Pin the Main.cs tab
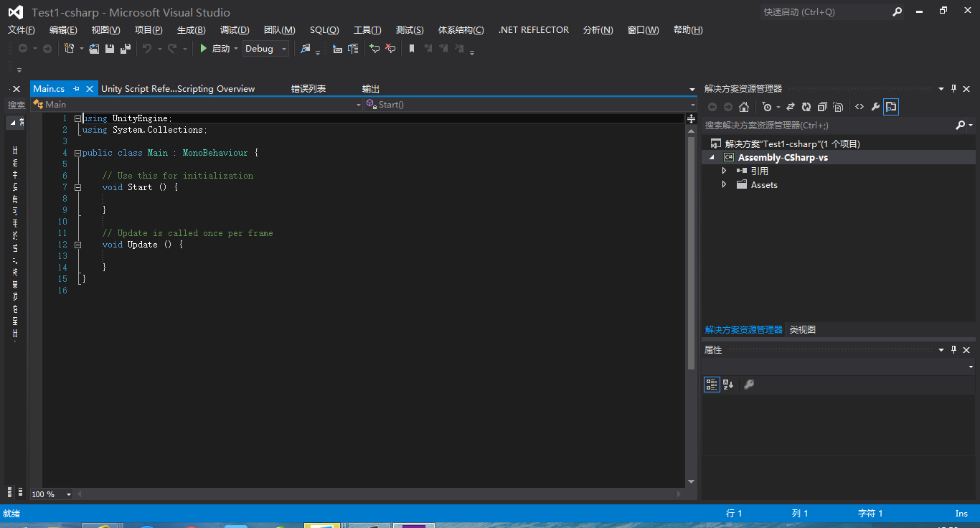Screen dimensions: 980x528 coord(76,89)
